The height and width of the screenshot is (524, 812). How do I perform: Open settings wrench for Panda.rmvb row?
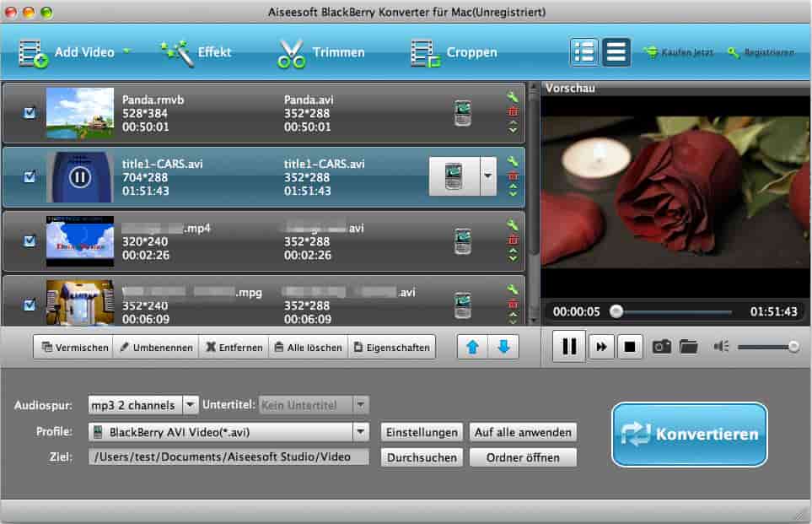512,97
